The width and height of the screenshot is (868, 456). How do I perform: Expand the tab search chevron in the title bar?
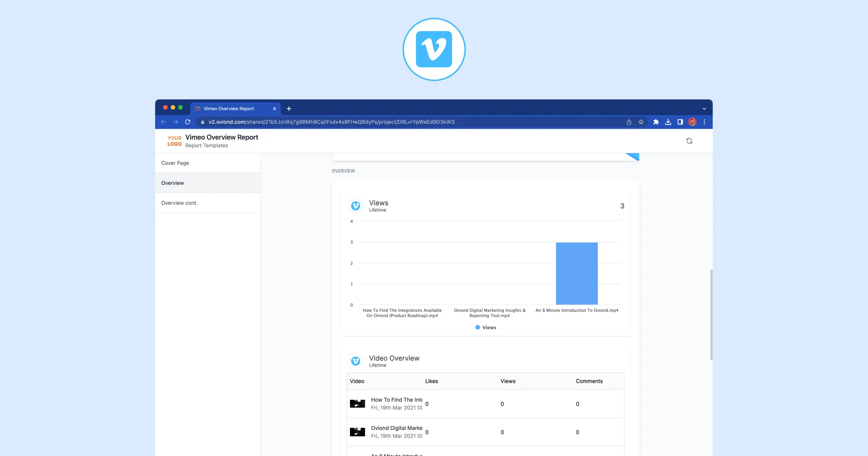click(704, 109)
